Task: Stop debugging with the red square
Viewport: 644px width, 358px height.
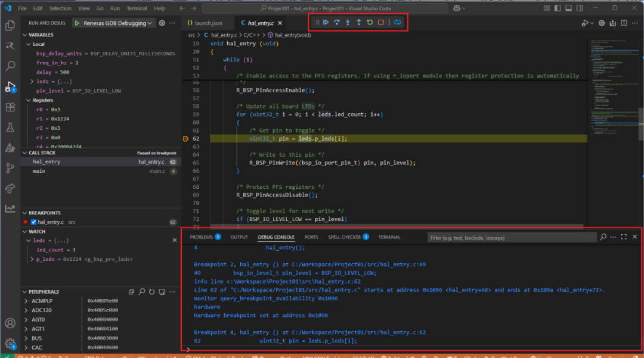Action: [380, 22]
